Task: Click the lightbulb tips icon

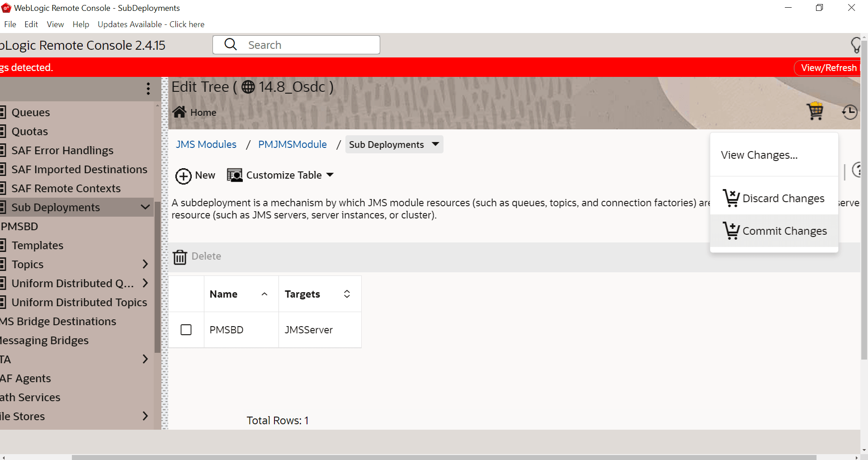Action: [855, 45]
